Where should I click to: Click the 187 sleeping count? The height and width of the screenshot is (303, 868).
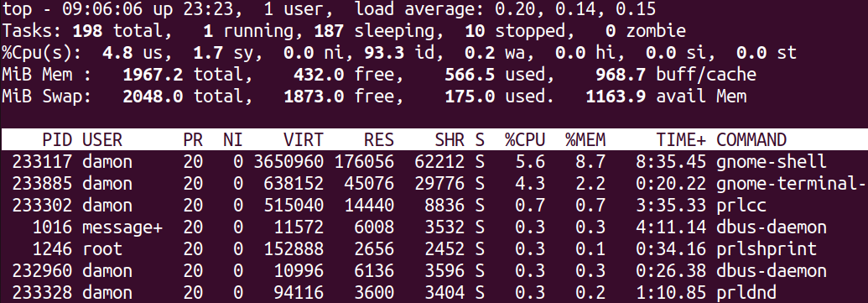[x=378, y=30]
